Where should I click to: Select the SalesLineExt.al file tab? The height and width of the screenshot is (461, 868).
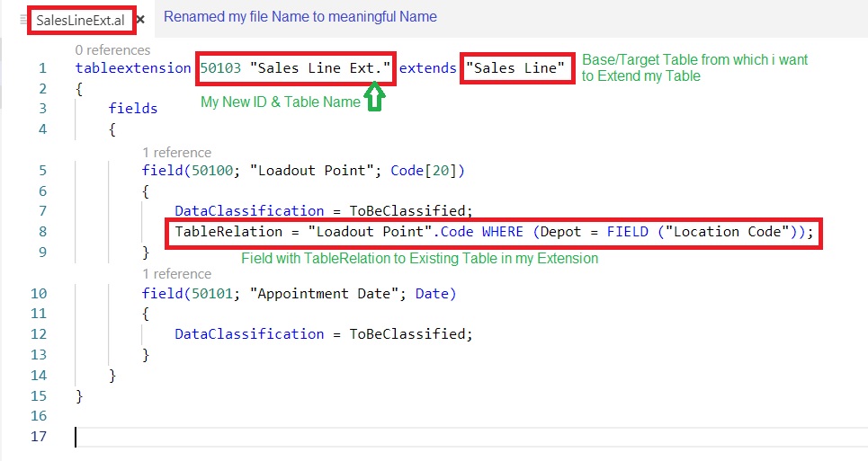coord(80,20)
